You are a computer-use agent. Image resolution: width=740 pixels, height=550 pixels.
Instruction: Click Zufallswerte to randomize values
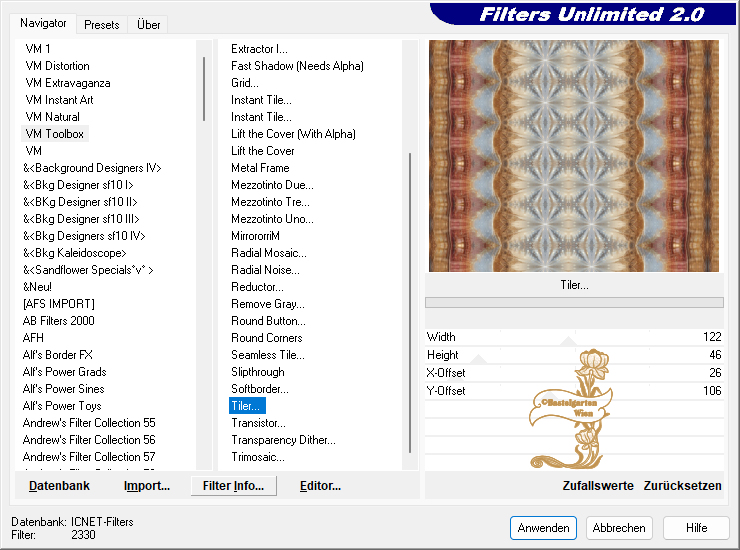(598, 486)
